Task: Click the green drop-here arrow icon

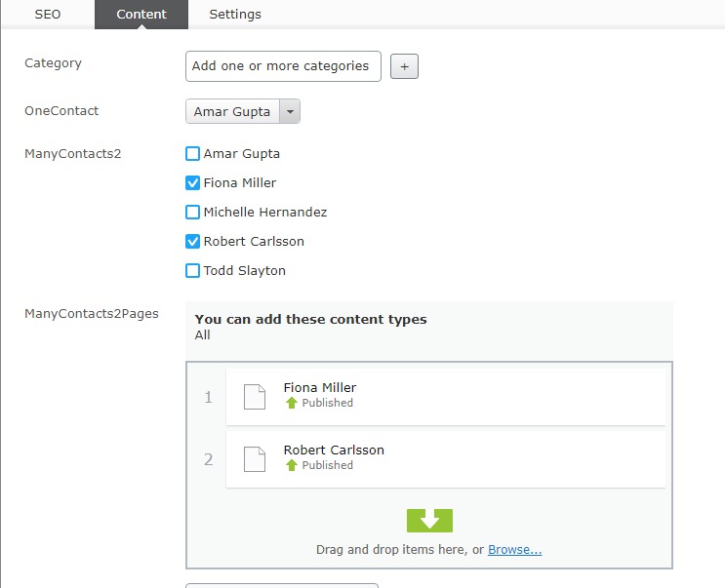Action: [429, 521]
